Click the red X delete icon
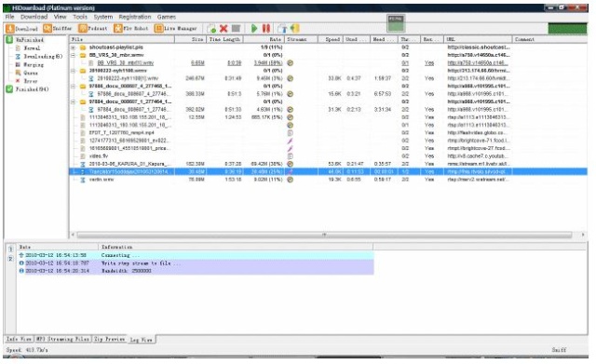The image size is (596, 364). [223, 29]
